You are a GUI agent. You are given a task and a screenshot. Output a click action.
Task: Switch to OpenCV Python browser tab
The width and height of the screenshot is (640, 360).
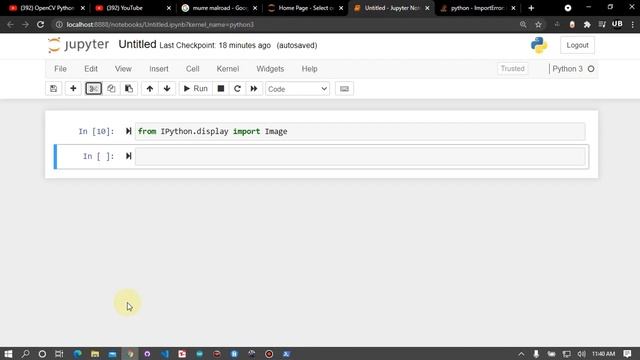pyautogui.click(x=46, y=8)
